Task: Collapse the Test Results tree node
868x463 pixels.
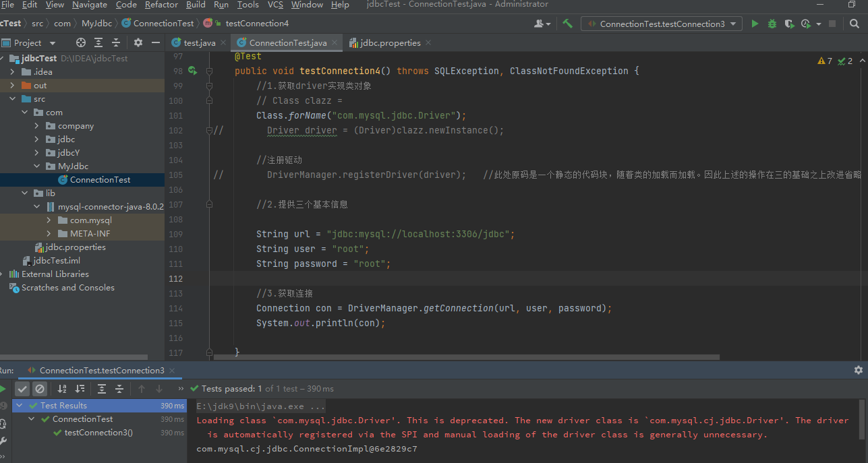Action: tap(19, 406)
